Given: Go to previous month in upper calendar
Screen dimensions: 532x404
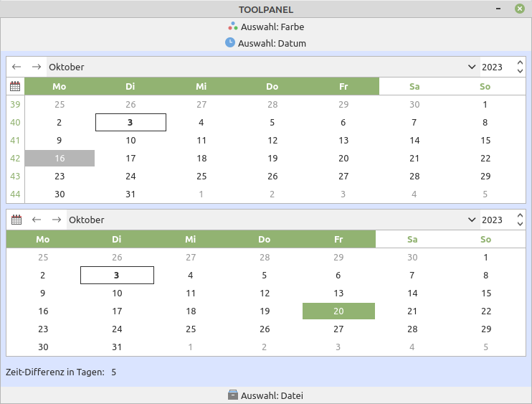Looking at the screenshot, I should (x=17, y=67).
